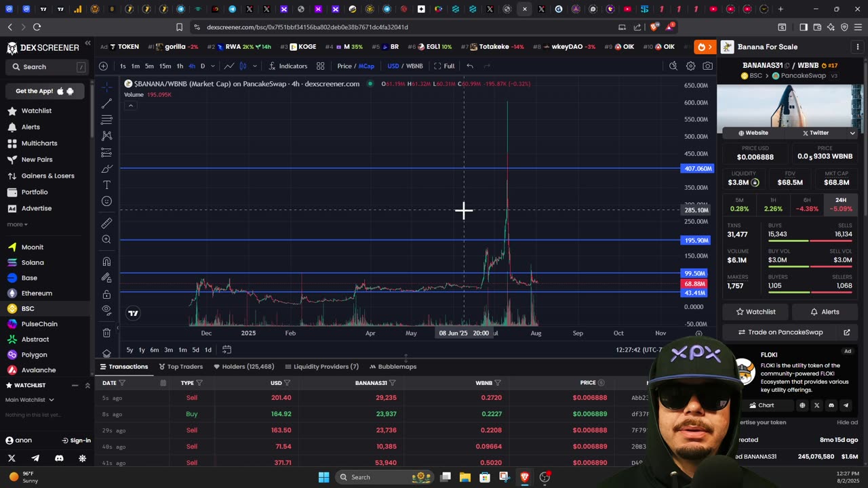Screen dimensions: 868x488
Task: Toggle hide all drawings eye icon
Action: (106, 310)
